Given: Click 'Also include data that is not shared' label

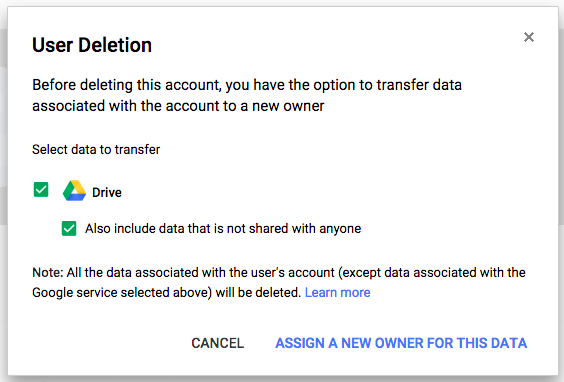Looking at the screenshot, I should point(223,228).
